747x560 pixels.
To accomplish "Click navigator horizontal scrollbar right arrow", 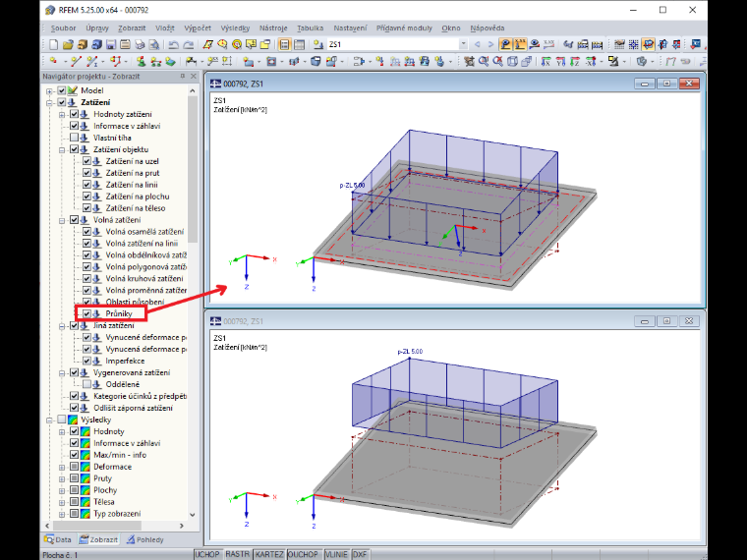I will tap(182, 526).
